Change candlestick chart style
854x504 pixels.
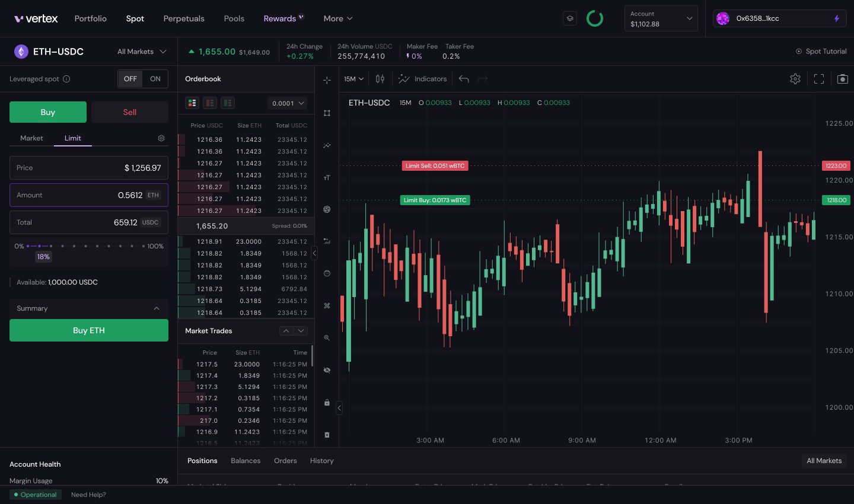click(x=380, y=79)
